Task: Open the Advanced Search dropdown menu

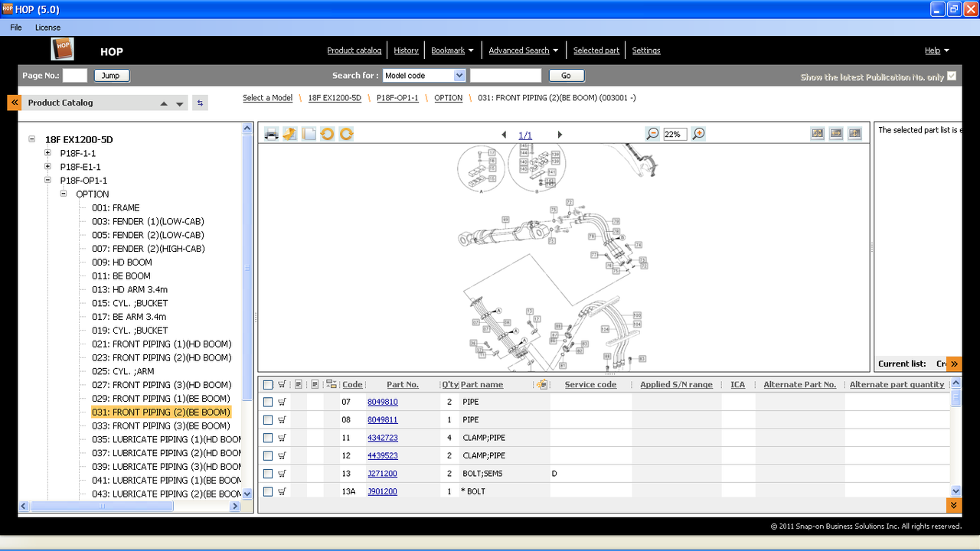Action: point(524,51)
